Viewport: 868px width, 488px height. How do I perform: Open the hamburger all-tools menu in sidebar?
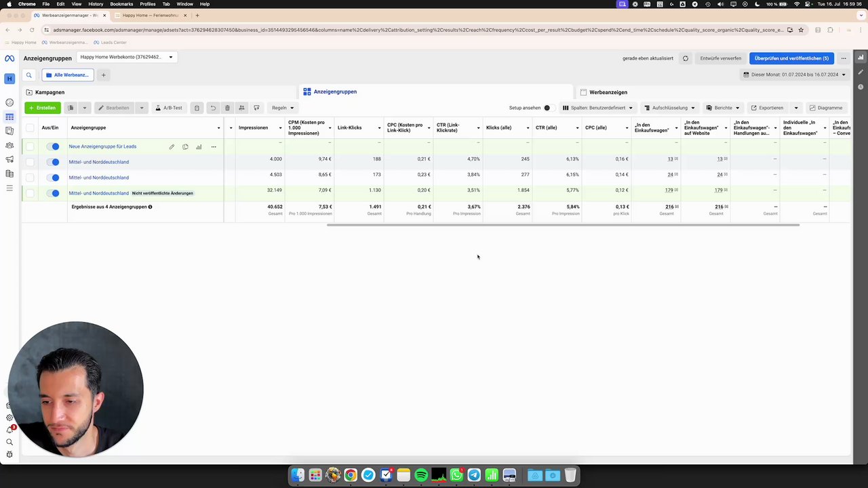pos(9,188)
